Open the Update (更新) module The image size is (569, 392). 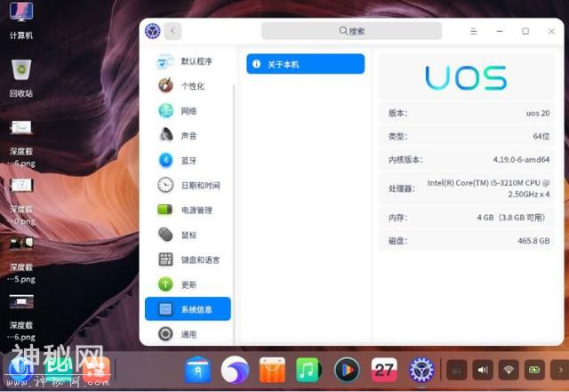(188, 284)
